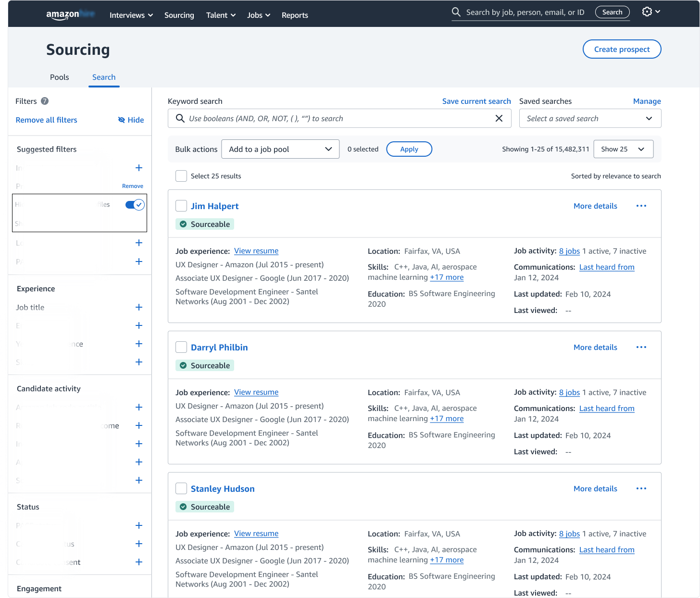700x598 pixels.
Task: Click the Amazon Hire logo
Action: coord(70,14)
